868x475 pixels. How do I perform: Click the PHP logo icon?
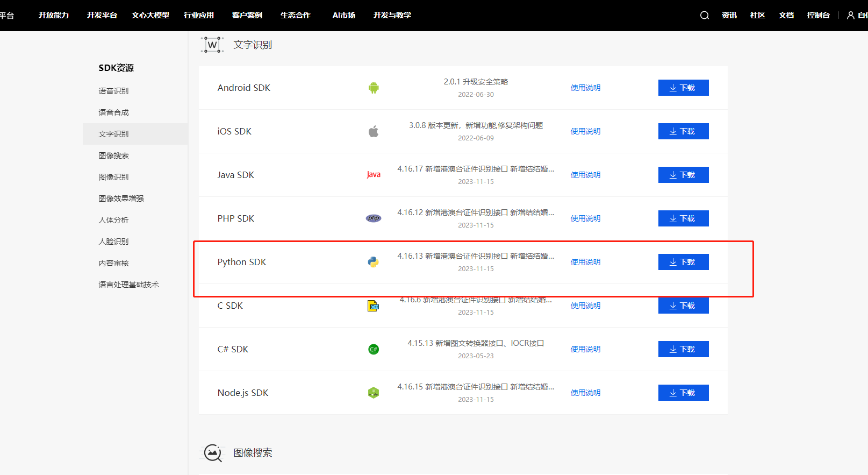374,218
